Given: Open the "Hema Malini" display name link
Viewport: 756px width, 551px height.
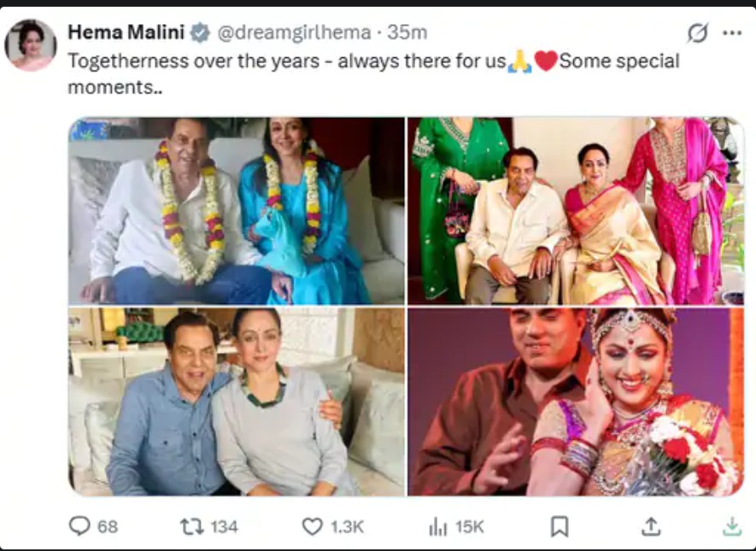Looking at the screenshot, I should point(126,32).
